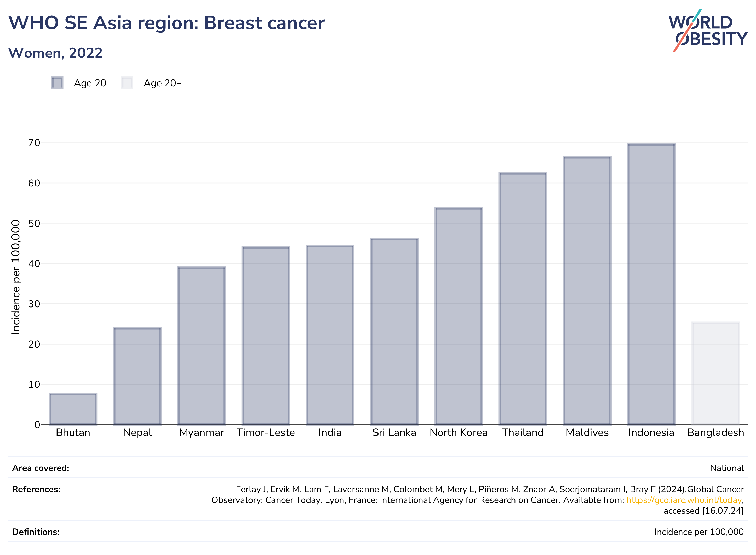Image resolution: width=756 pixels, height=555 pixels.
Task: Open the gco.iarc.who.int/today link
Action: [x=684, y=500]
